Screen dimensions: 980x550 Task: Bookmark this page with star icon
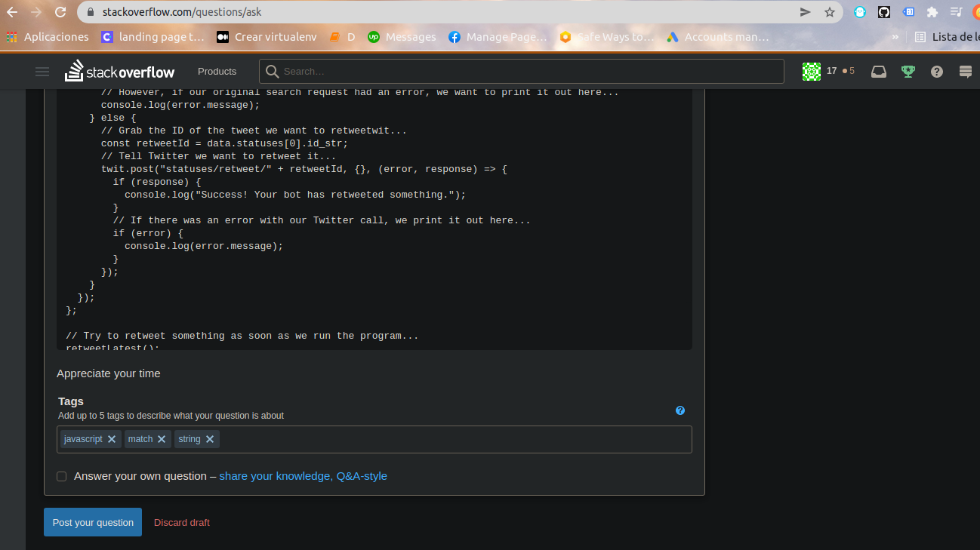point(830,12)
